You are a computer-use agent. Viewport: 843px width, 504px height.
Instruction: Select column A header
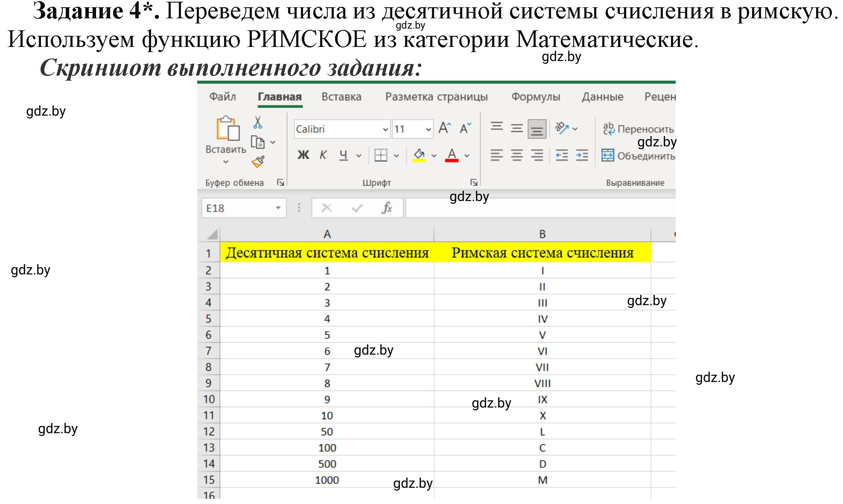[327, 234]
